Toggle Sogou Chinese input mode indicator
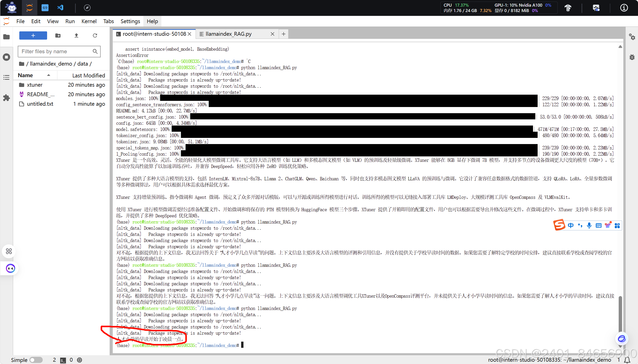The image size is (638, 364). (571, 226)
